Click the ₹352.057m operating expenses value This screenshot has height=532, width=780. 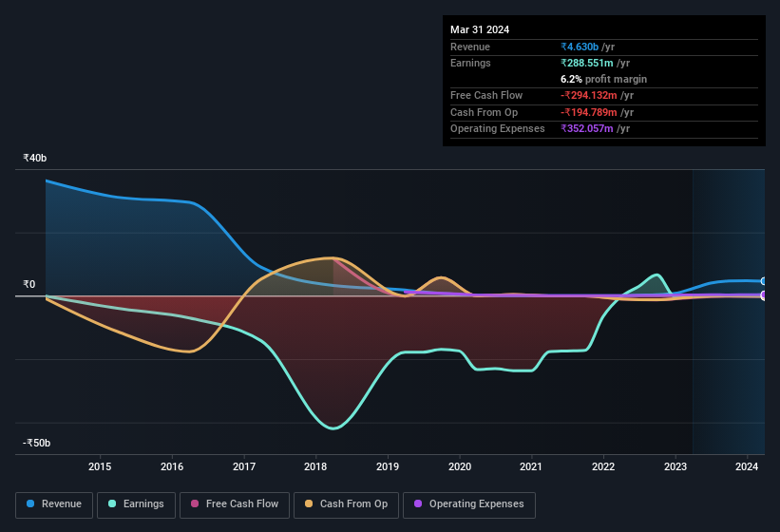587,129
